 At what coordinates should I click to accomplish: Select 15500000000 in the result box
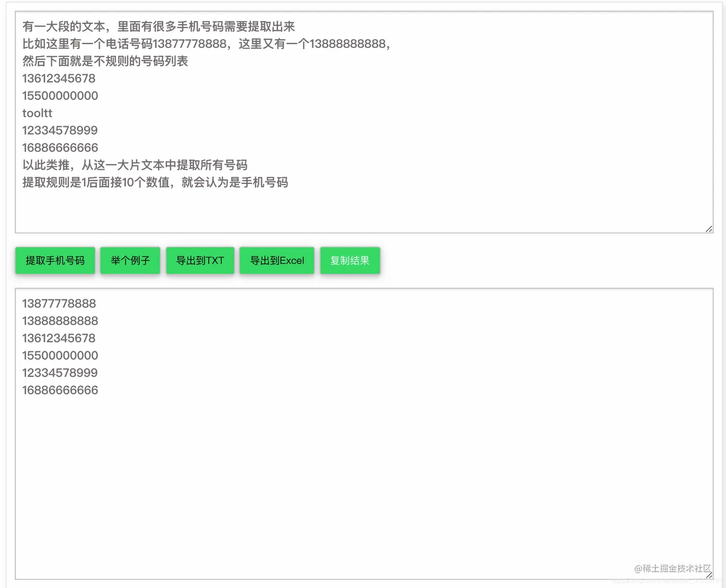(60, 355)
